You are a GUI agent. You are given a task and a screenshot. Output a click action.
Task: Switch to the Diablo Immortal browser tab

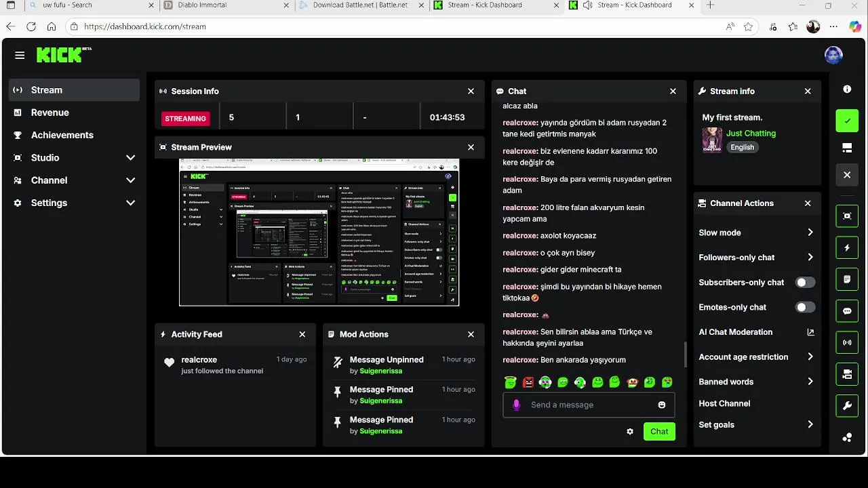(x=227, y=5)
